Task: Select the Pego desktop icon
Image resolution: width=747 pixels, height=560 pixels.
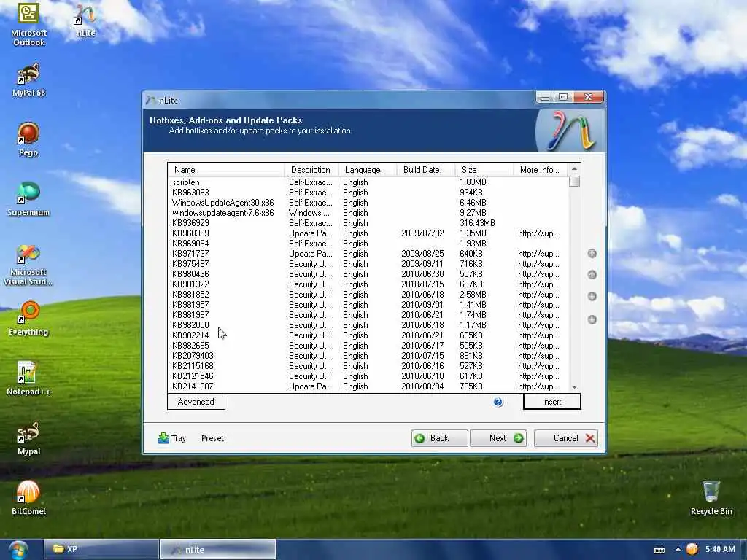Action: point(28,139)
